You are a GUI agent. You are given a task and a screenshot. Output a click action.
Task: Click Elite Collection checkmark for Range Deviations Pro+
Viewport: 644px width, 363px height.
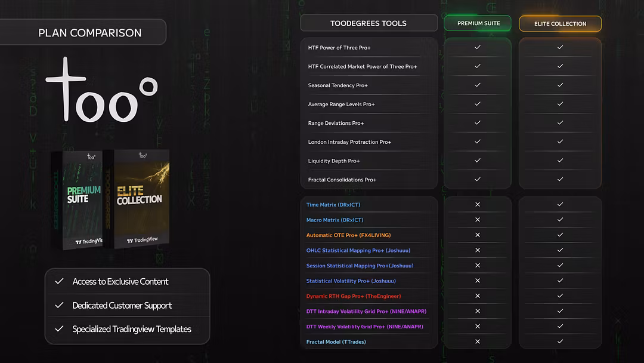coord(560,123)
